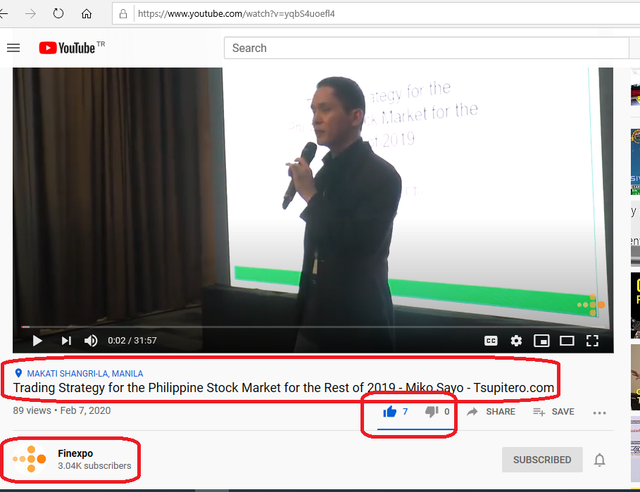Click the YouTube URL in the address bar
This screenshot has width=640, height=492.
pos(236,14)
